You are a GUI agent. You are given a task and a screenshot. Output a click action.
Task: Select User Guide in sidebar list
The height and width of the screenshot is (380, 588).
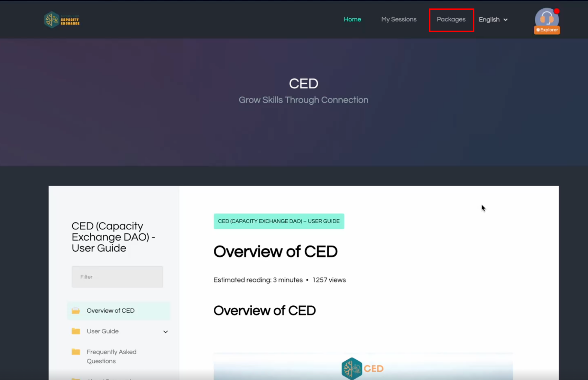click(x=103, y=331)
